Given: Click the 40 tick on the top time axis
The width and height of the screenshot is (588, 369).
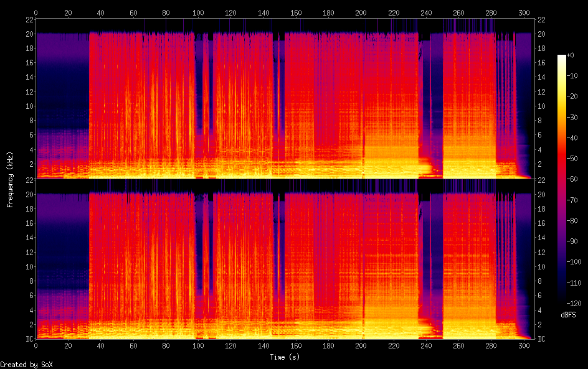Looking at the screenshot, I should point(101,12).
